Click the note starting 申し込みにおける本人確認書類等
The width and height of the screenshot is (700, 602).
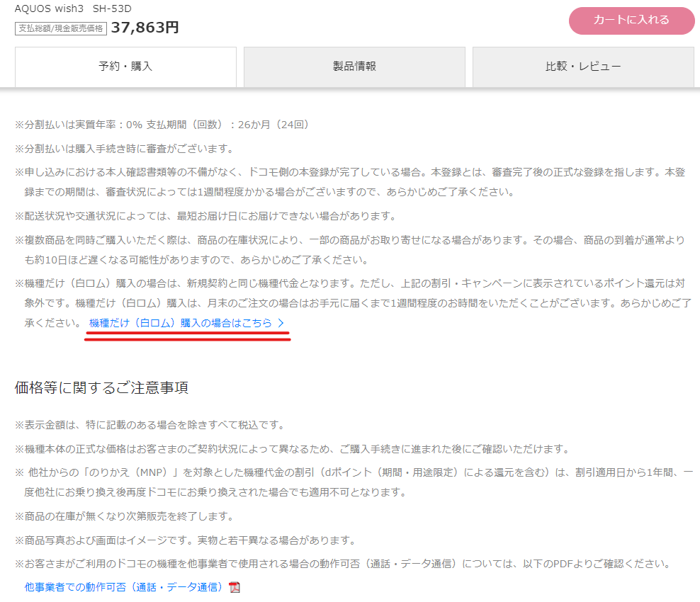click(350, 182)
